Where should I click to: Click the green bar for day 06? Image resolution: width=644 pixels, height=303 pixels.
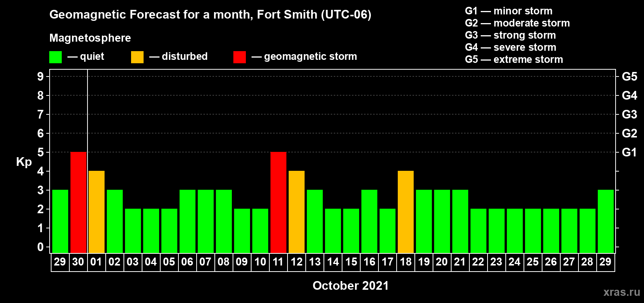[x=188, y=222]
